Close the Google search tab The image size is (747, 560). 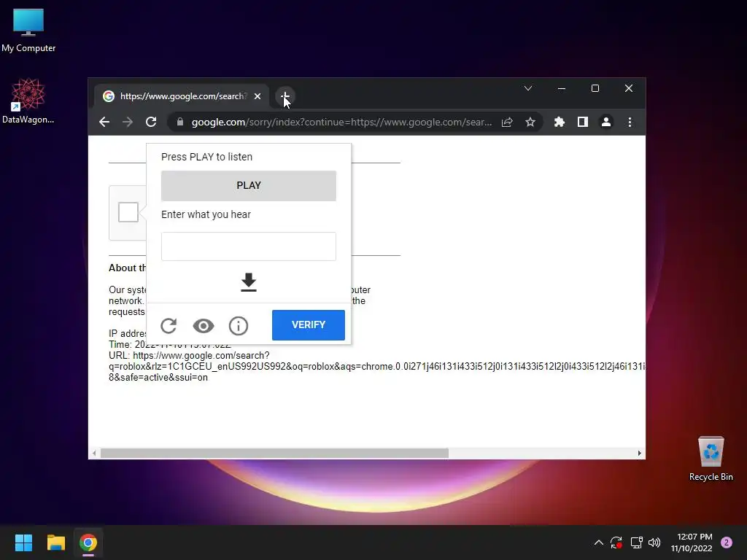coord(258,96)
